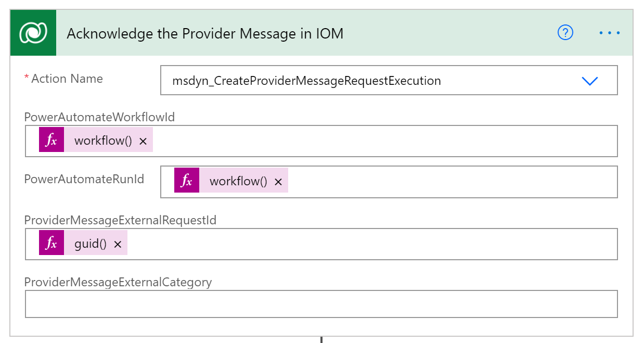644x343 pixels.
Task: Click the fx icon on the PowerAutomateWorkflowId token
Action: tap(51, 139)
